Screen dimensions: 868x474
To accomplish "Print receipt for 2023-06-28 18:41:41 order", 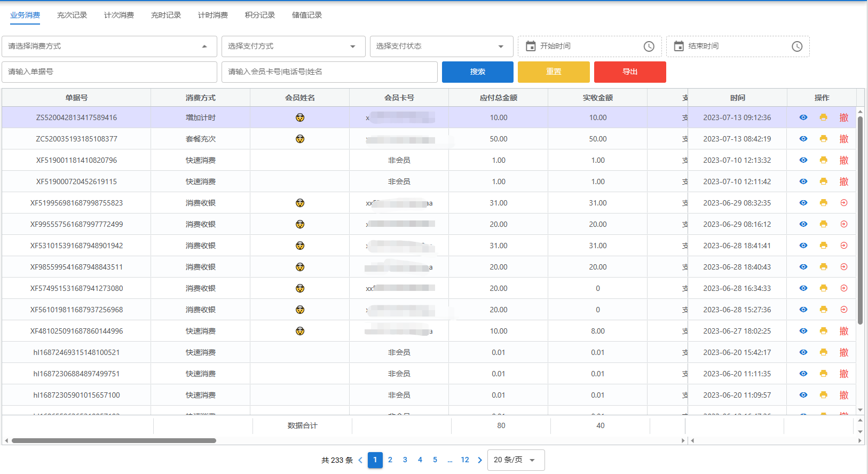I will coord(824,246).
